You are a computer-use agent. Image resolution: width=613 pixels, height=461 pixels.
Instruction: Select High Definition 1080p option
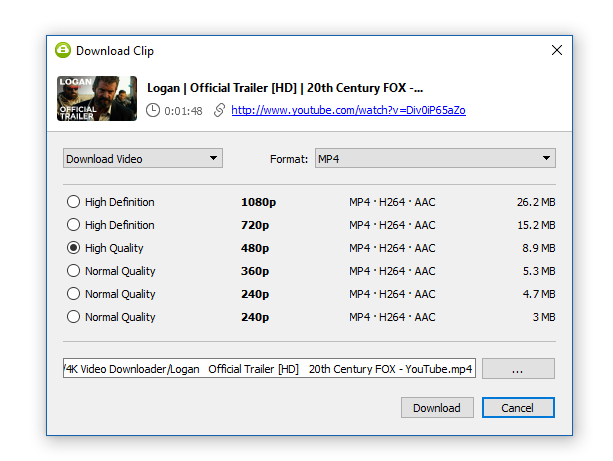pos(111,202)
